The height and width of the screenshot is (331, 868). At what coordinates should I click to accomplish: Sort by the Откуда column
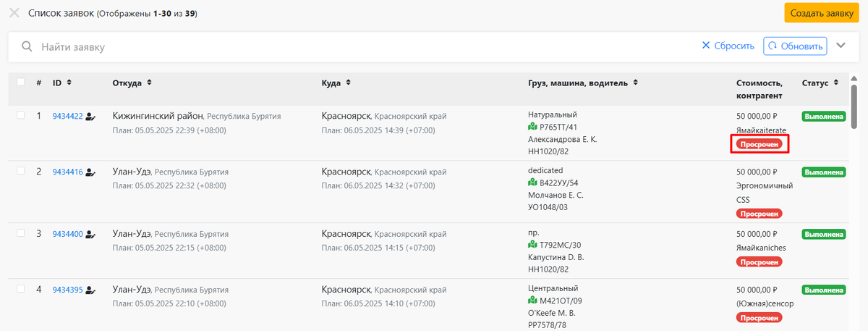(149, 83)
